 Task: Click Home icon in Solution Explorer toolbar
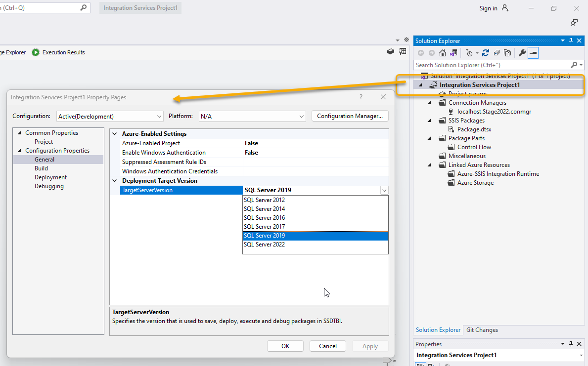tap(443, 53)
